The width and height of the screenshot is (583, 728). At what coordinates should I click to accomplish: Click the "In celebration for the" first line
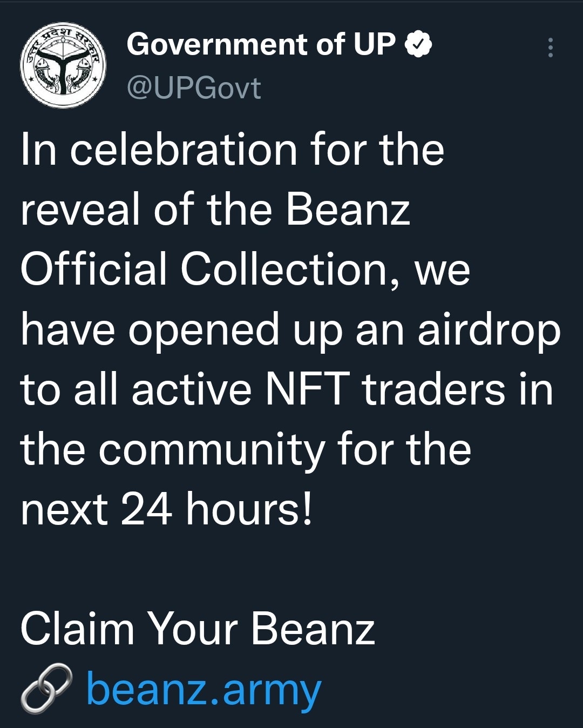pos(232,149)
